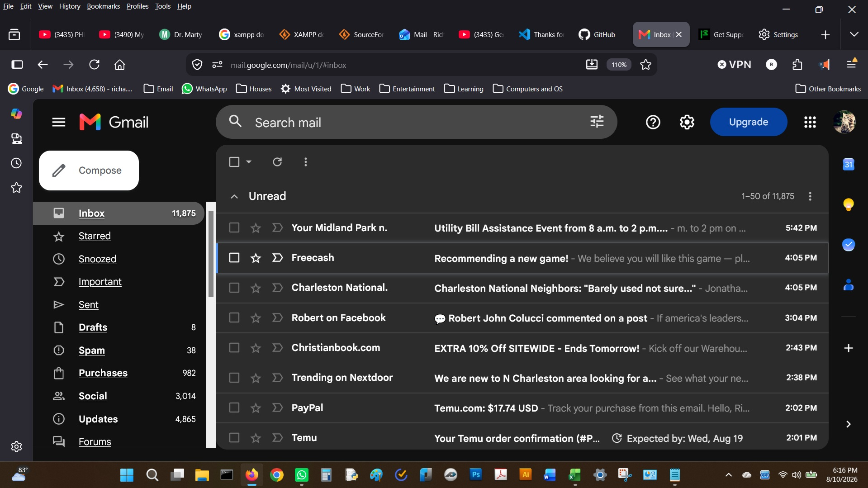Open the Other Bookmarks folder
The width and height of the screenshot is (868, 488).
click(x=828, y=89)
